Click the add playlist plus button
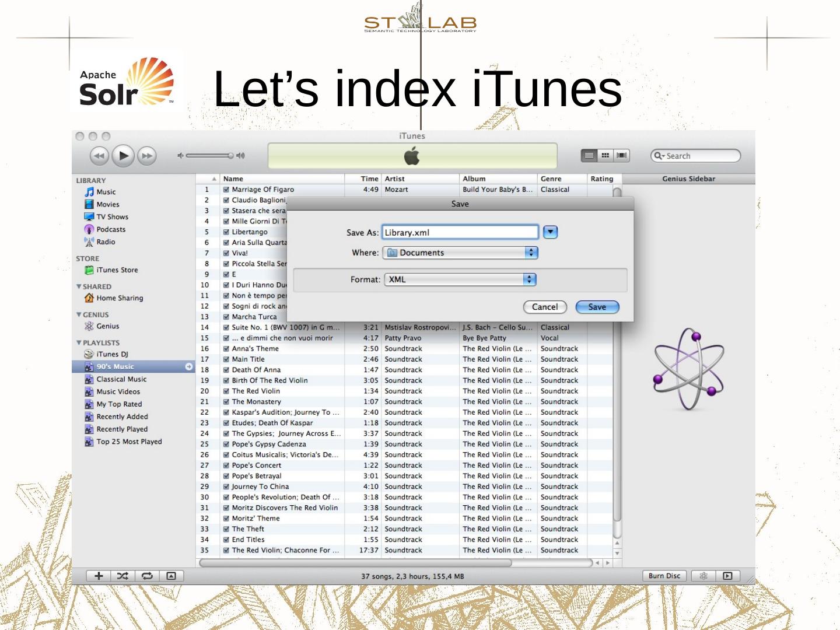This screenshot has width=840, height=630. coord(99,576)
